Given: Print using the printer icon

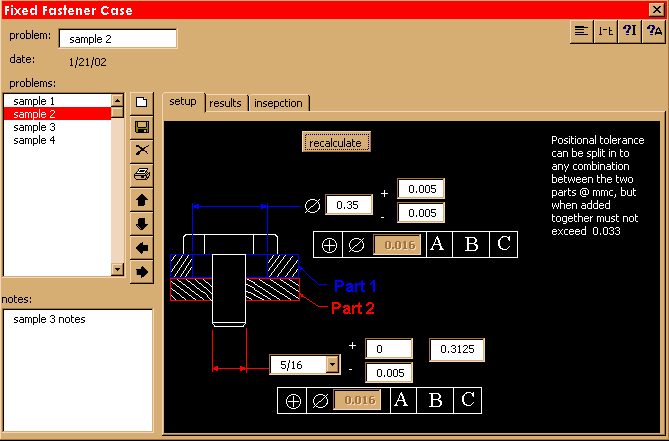Looking at the screenshot, I should click(x=142, y=174).
